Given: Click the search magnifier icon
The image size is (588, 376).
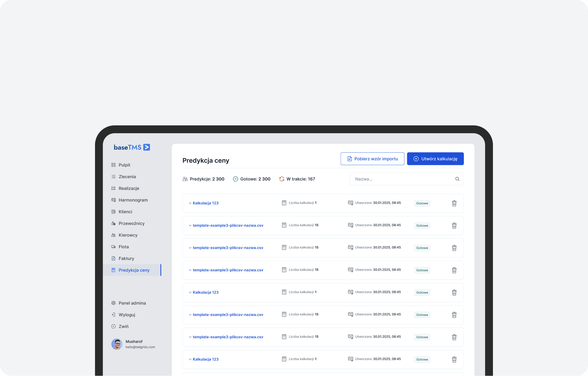Looking at the screenshot, I should point(457,179).
